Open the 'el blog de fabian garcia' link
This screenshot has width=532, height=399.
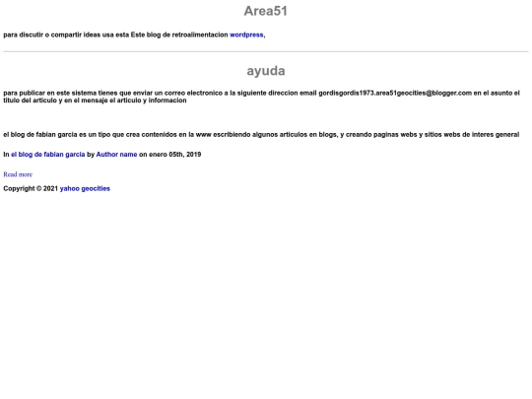48,155
